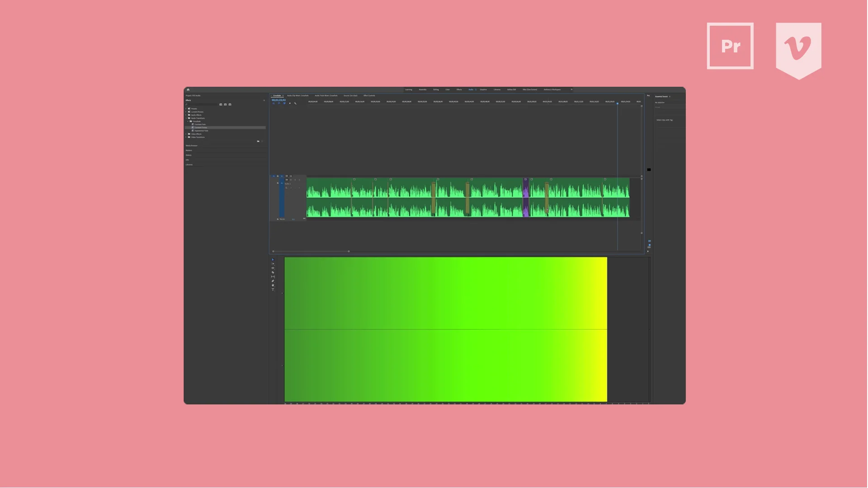Click the timeline zoom scrollbar
Viewport: 868px width, 488px height.
[311, 251]
